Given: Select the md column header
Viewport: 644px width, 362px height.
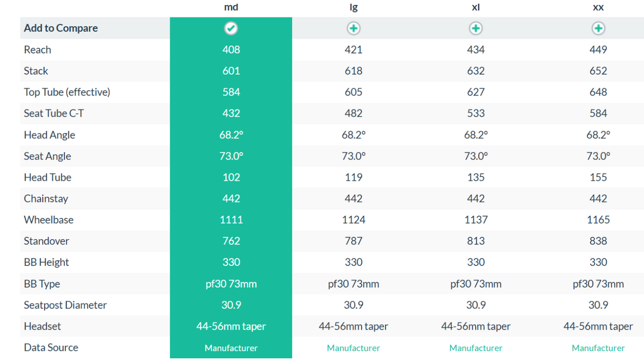Looking at the screenshot, I should pos(231,7).
